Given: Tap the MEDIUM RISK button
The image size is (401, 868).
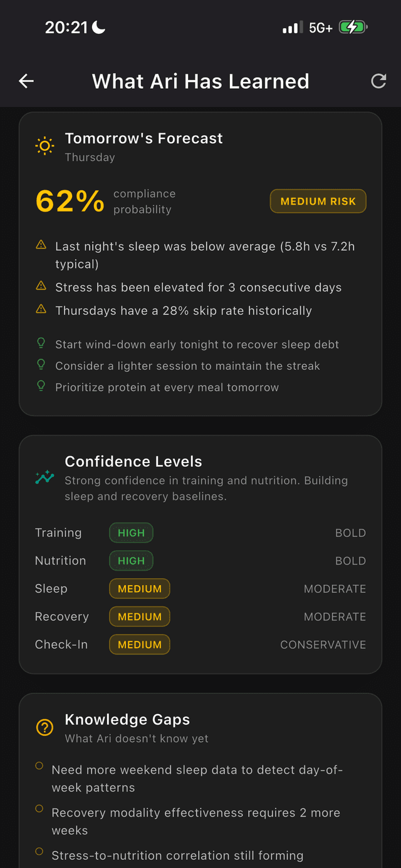Looking at the screenshot, I should click(318, 201).
